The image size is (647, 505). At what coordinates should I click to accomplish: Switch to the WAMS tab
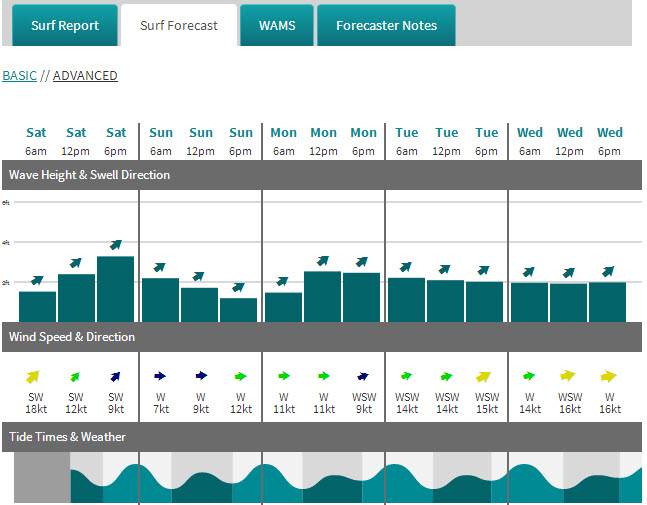click(276, 26)
